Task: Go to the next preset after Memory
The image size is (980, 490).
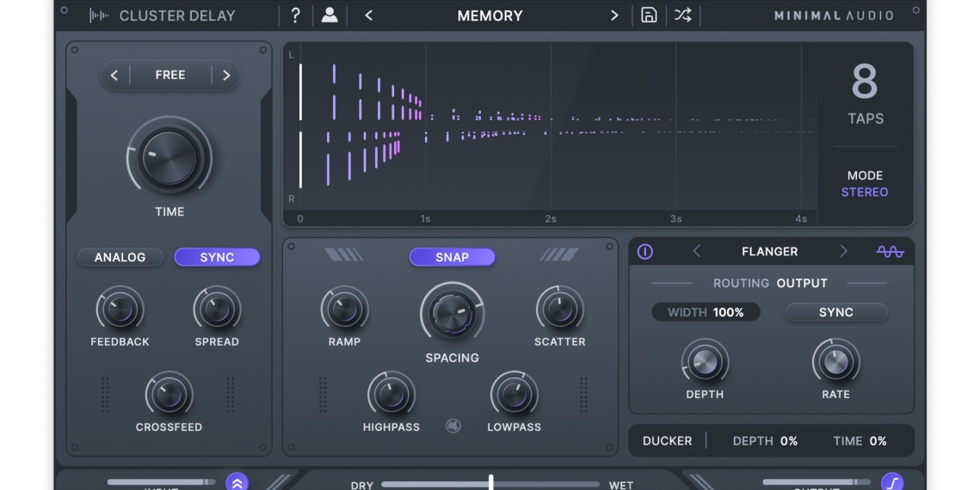Action: (x=614, y=15)
